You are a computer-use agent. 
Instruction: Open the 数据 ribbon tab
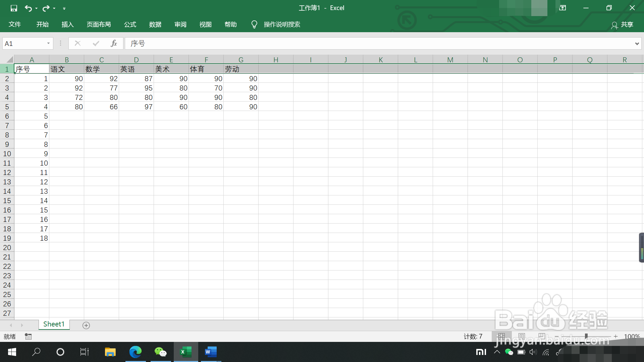point(155,24)
